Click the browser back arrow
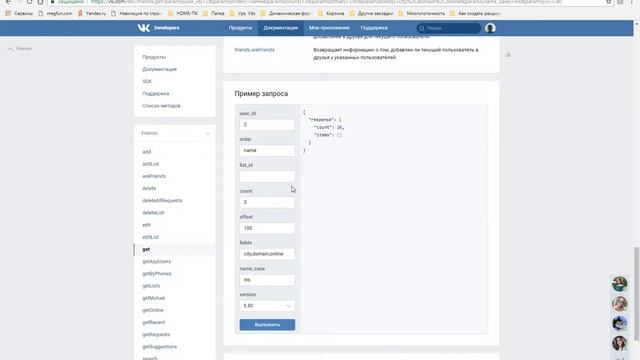 (x=8, y=2)
